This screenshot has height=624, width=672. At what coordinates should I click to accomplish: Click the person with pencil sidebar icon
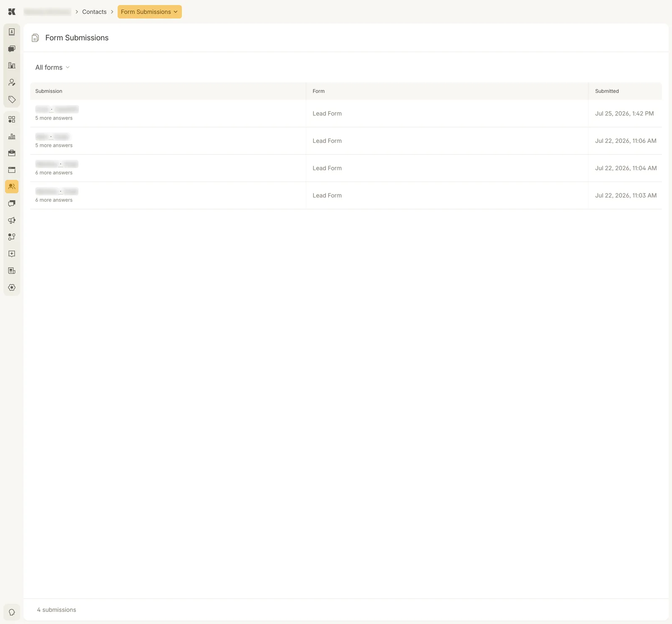click(12, 82)
